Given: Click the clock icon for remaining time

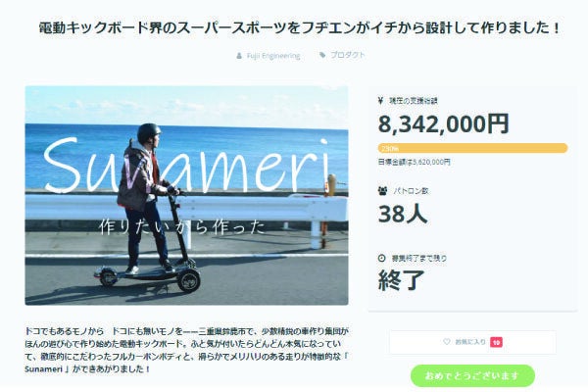Looking at the screenshot, I should (382, 258).
